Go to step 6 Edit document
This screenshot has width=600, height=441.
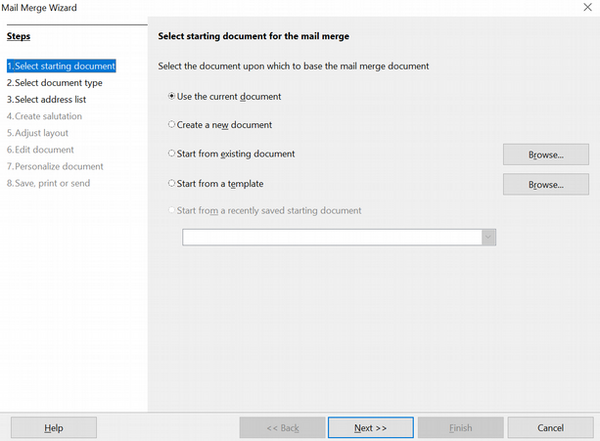(x=40, y=150)
